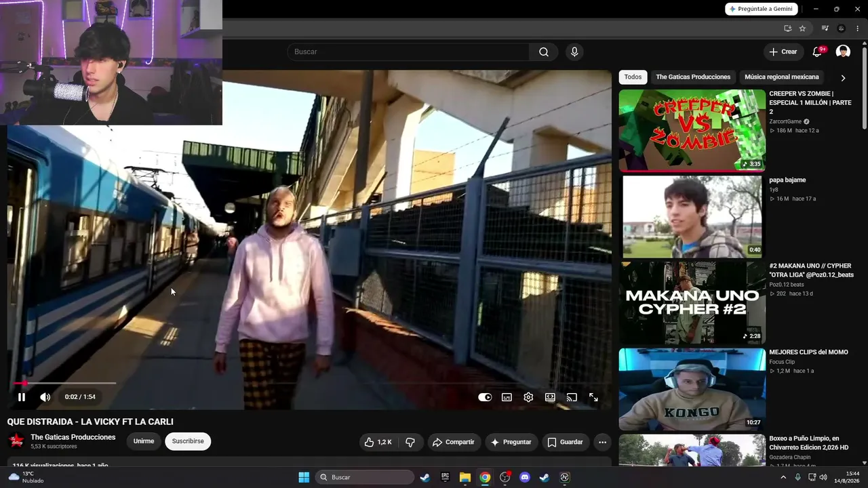Screen dimensions: 868x488
Task: Cast the video to a TV
Action: tap(572, 397)
